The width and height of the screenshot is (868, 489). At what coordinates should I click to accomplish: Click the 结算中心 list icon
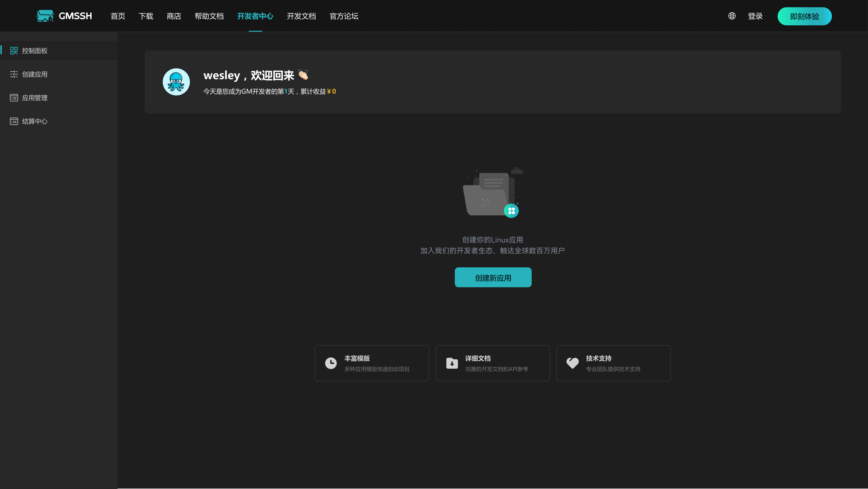pos(14,121)
